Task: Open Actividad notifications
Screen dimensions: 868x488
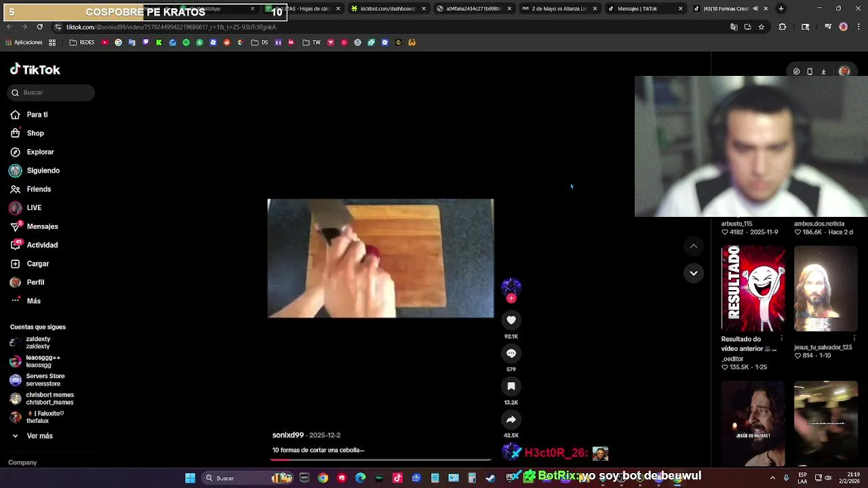Action: pos(34,245)
